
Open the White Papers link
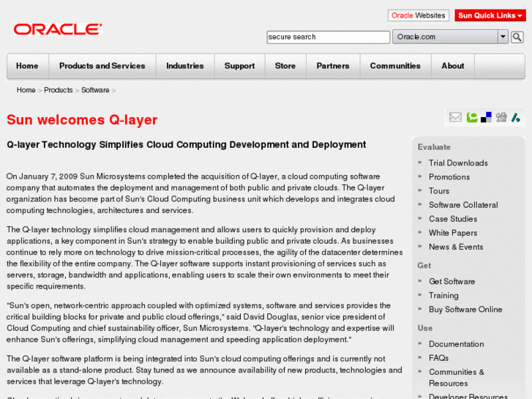453,233
